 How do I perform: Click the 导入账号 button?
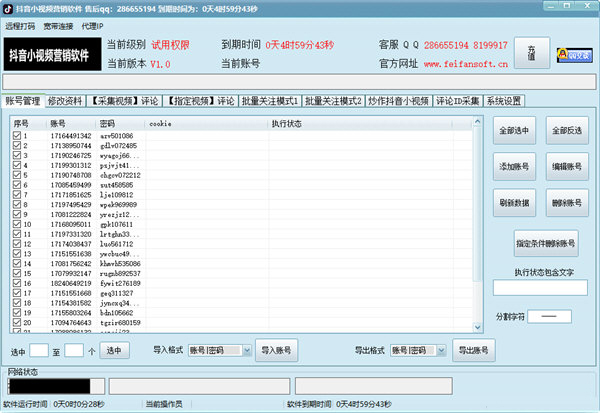tap(276, 350)
